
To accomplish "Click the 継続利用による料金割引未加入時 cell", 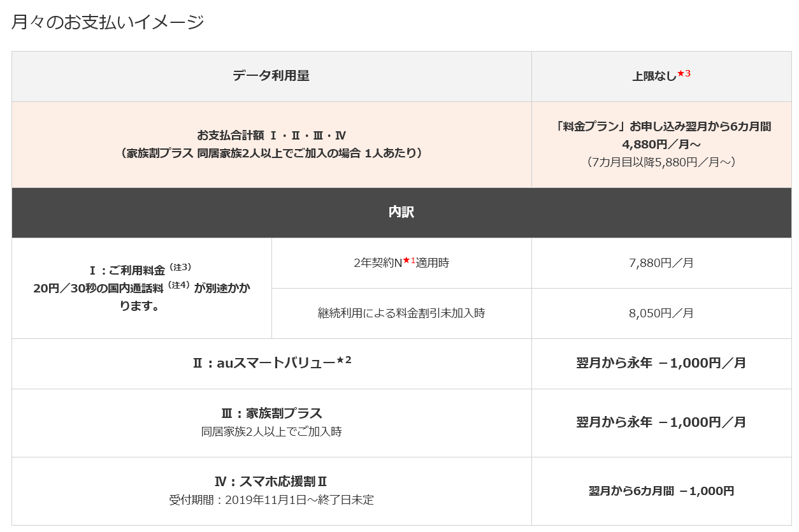I will tap(401, 313).
